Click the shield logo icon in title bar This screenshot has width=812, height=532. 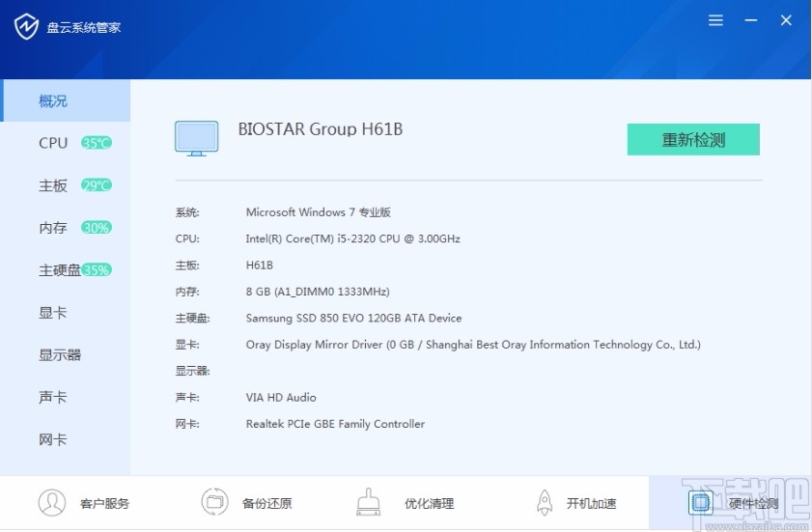[x=26, y=26]
